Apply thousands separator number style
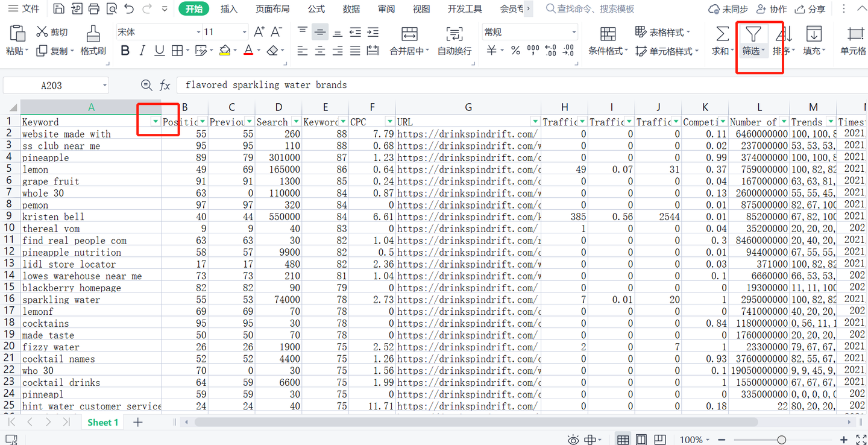 click(533, 51)
